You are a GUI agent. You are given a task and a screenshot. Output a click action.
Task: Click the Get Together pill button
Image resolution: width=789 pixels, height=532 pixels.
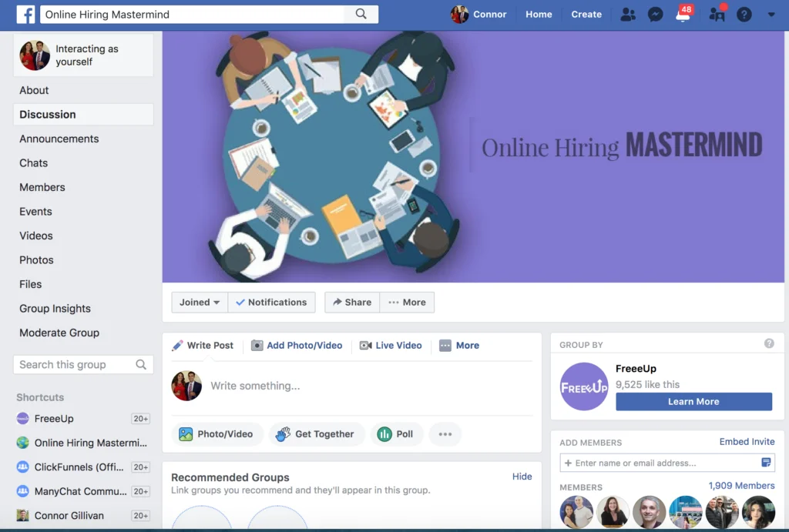point(317,434)
